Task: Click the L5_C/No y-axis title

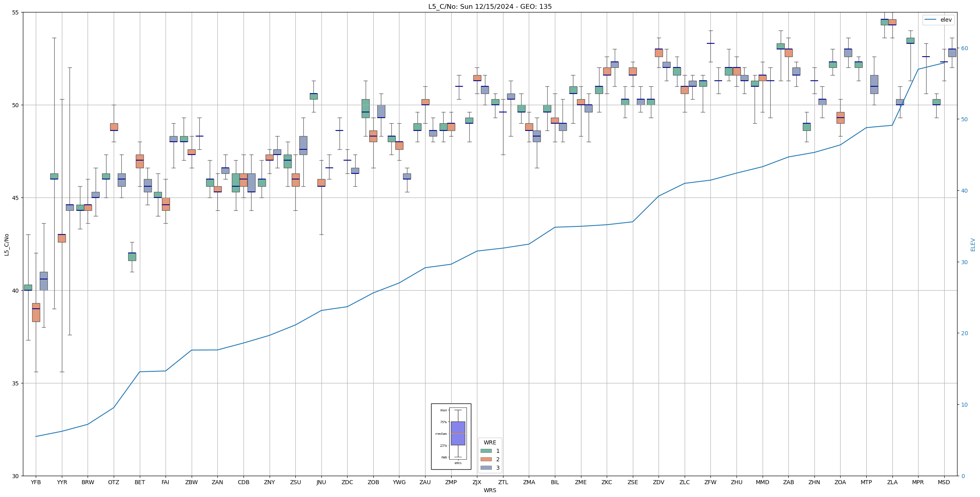Action: tap(6, 244)
